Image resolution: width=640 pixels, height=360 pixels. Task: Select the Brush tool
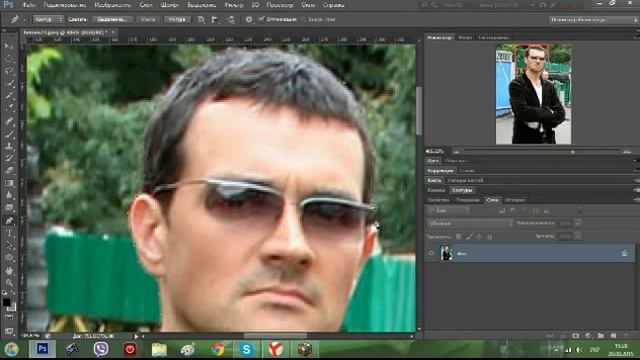9,133
